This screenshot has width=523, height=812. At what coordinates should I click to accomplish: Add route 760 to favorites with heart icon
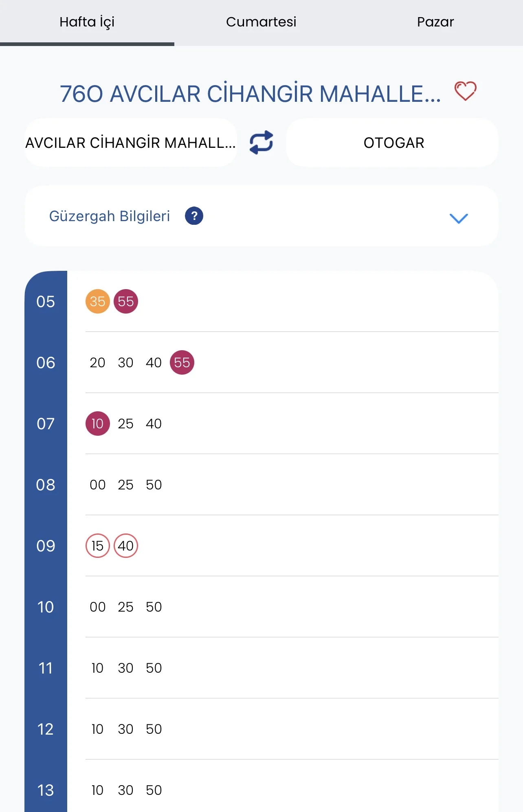[465, 91]
